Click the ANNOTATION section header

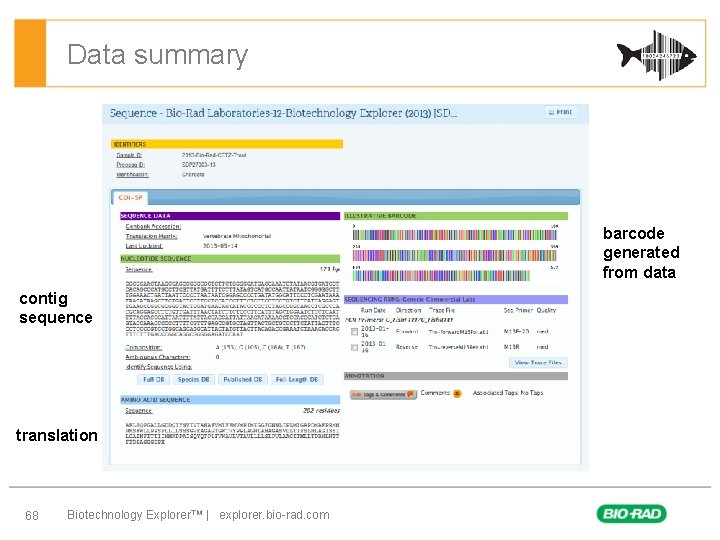tap(456, 376)
